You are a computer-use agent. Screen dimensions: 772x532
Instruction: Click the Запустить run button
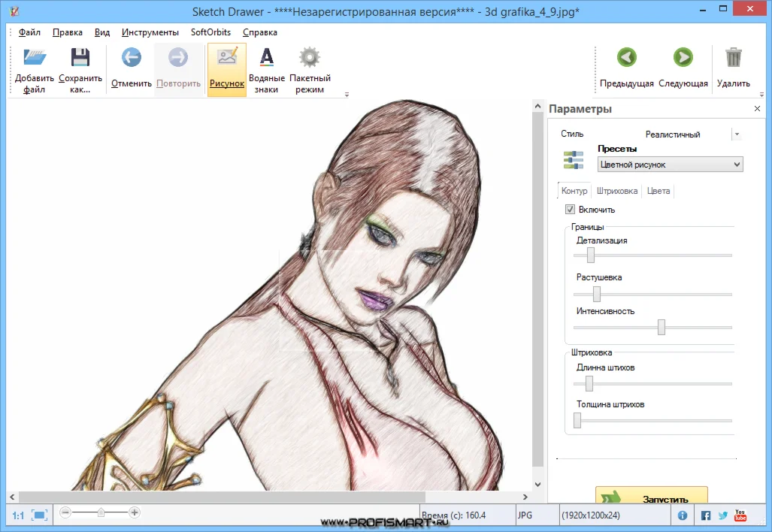click(651, 497)
